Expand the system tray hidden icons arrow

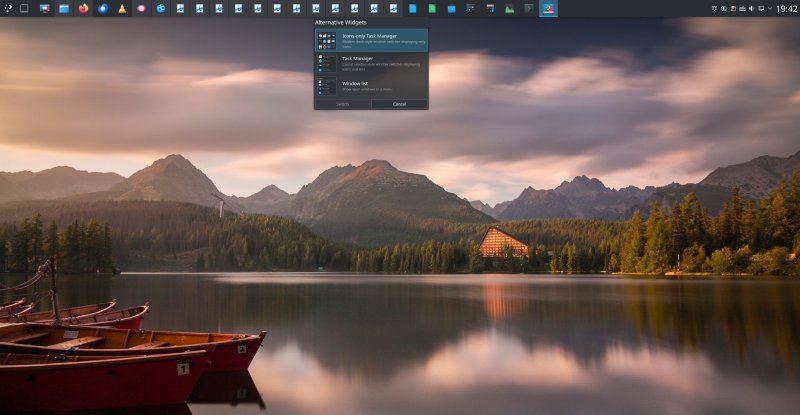click(769, 8)
